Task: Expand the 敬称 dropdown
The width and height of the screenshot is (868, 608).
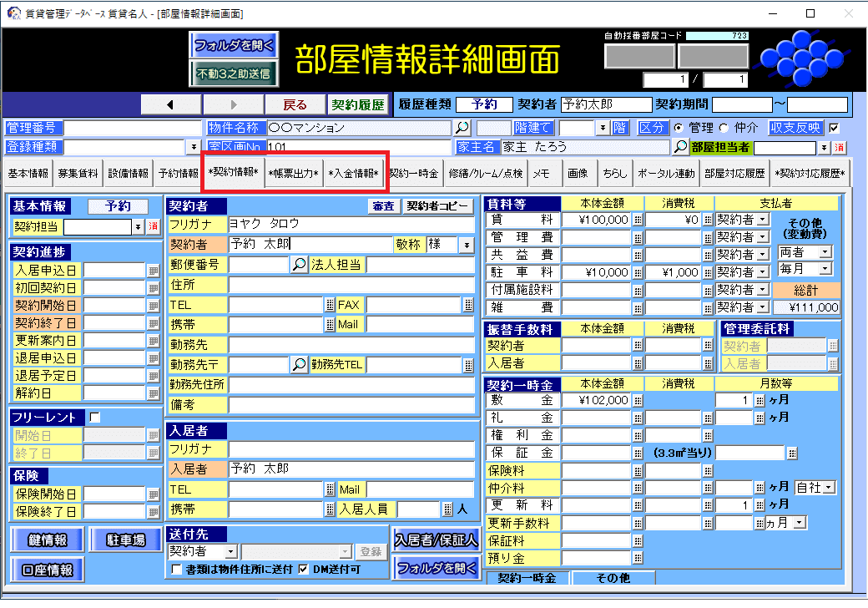Action: tap(466, 245)
